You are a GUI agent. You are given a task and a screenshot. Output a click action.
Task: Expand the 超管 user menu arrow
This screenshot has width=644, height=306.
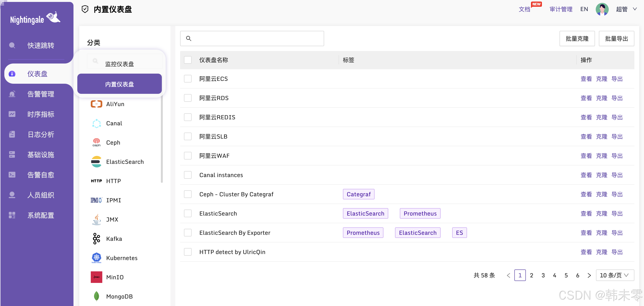click(x=635, y=9)
